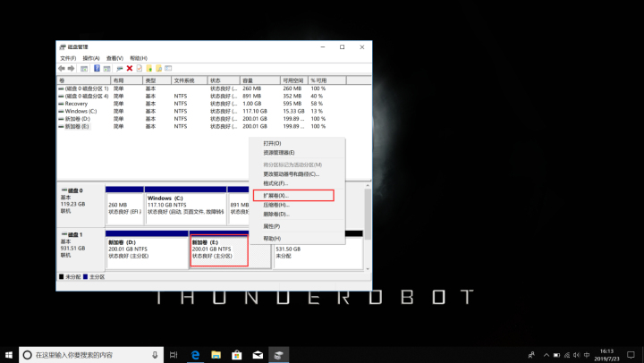Choose 格式化(F)... in the context menu
The width and height of the screenshot is (644, 363).
297,183
